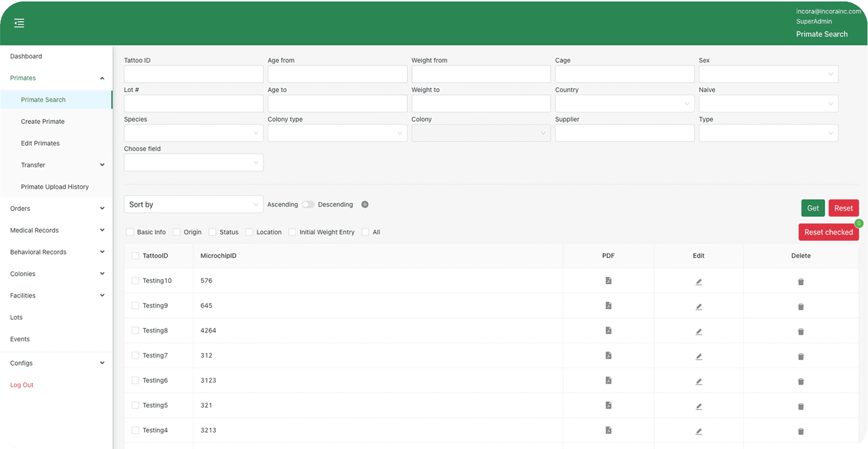
Task: Click trash icon for Testing5 row
Action: [800, 407]
